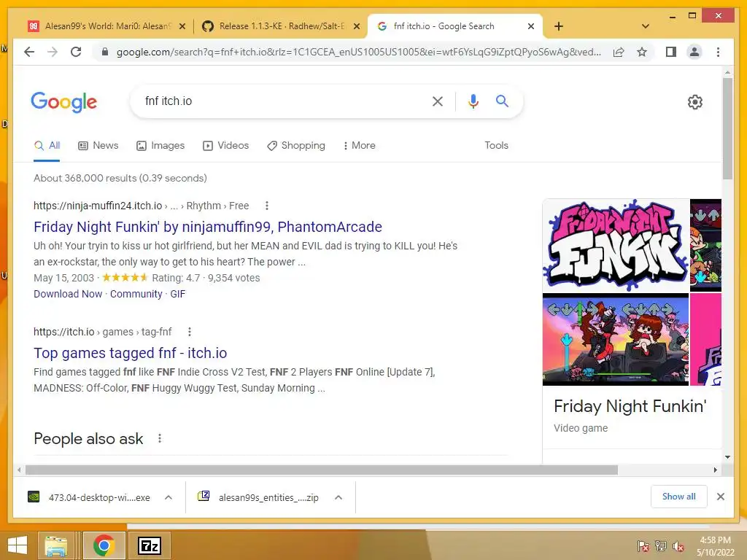
Task: Open the Chrome profile avatar
Action: (694, 52)
